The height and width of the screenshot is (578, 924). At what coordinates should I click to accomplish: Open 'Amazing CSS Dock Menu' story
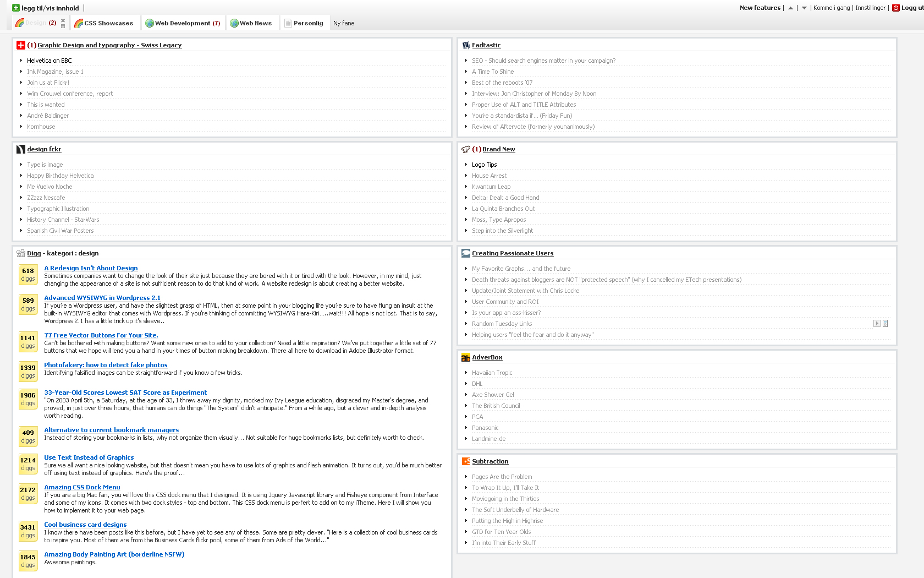82,487
